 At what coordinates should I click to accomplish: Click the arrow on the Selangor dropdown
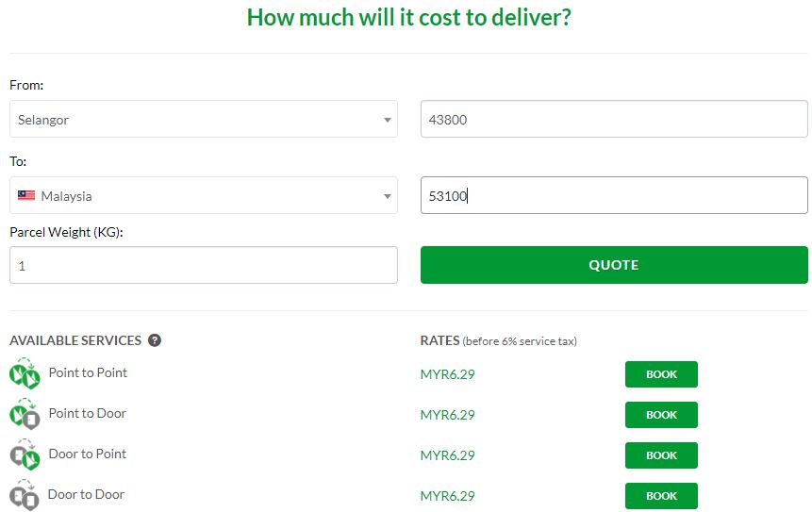coord(387,120)
